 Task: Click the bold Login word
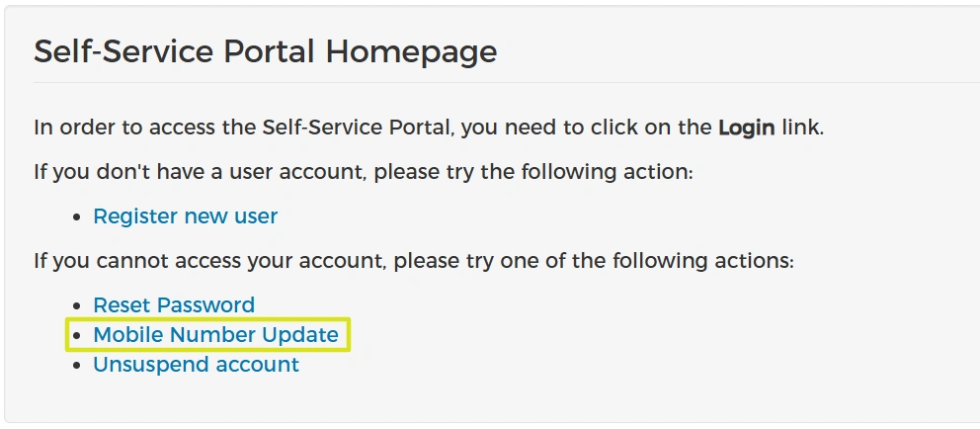tap(746, 128)
